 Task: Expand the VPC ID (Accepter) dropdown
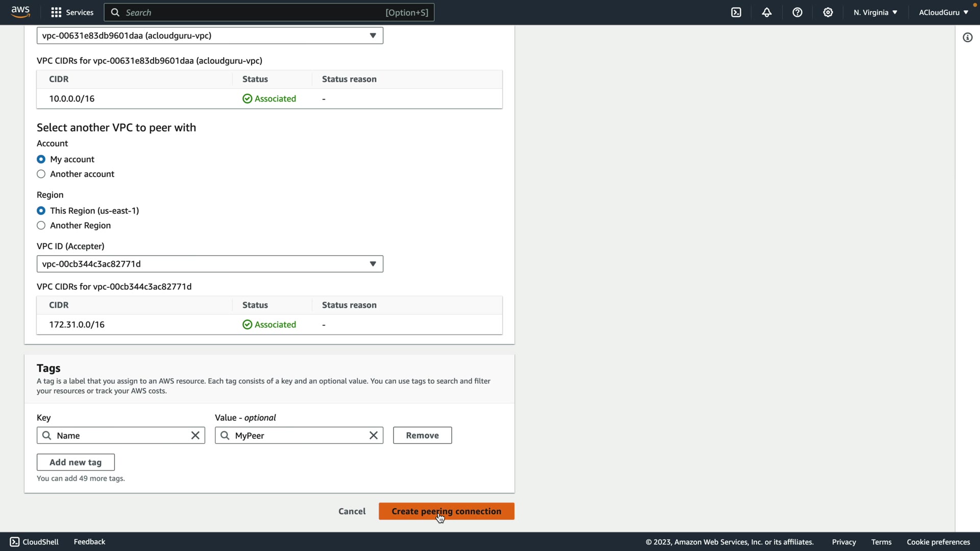[209, 264]
